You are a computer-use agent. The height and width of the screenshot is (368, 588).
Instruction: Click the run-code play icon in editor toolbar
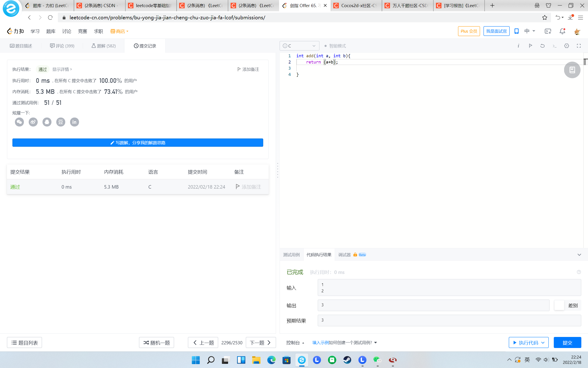tap(530, 46)
